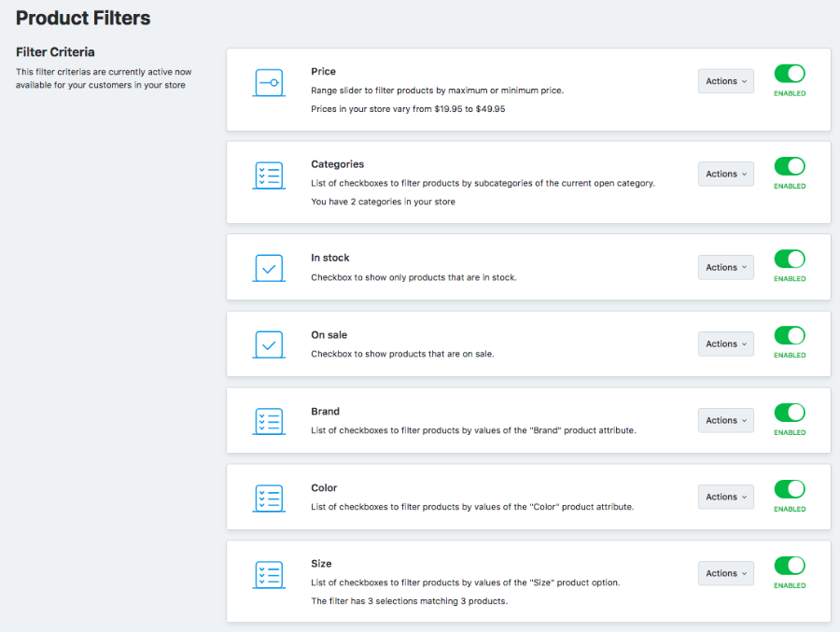Open Actions dropdown for Size filter
This screenshot has width=840, height=632.
[x=726, y=573]
